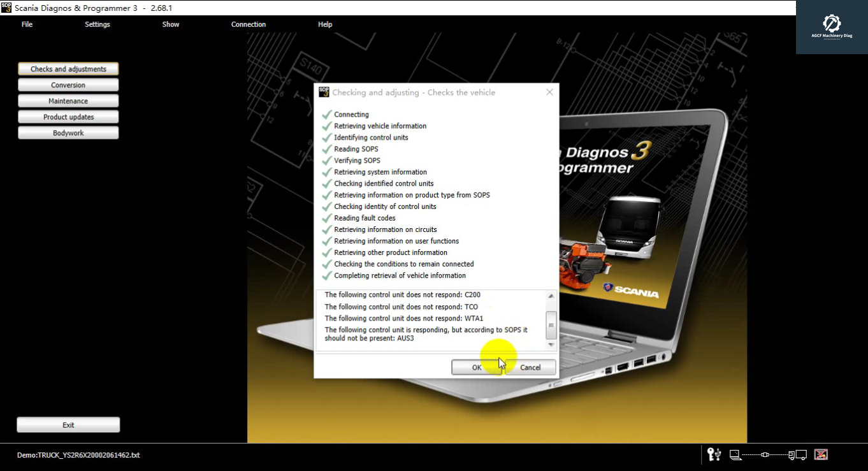The height and width of the screenshot is (471, 868).
Task: Open the Settings menu
Action: click(97, 24)
